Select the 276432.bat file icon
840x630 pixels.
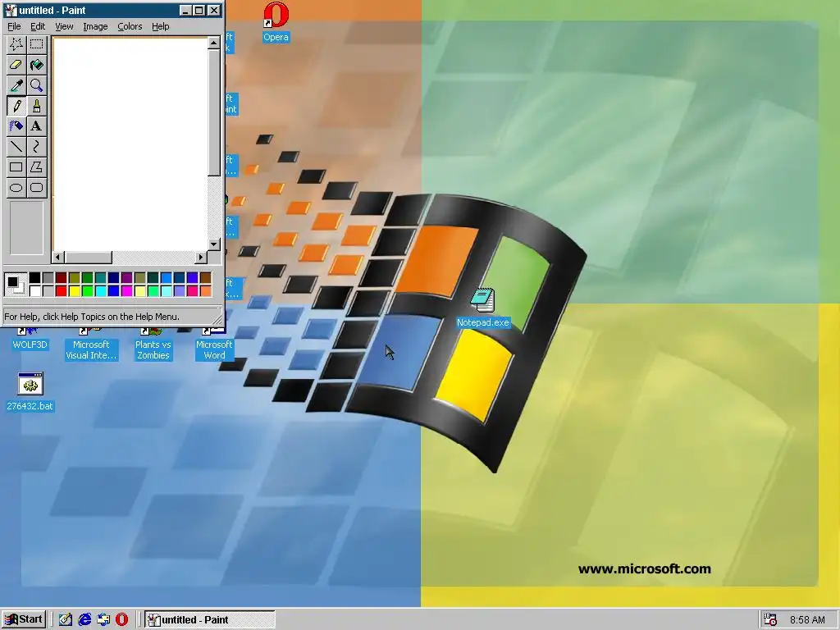[30, 392]
